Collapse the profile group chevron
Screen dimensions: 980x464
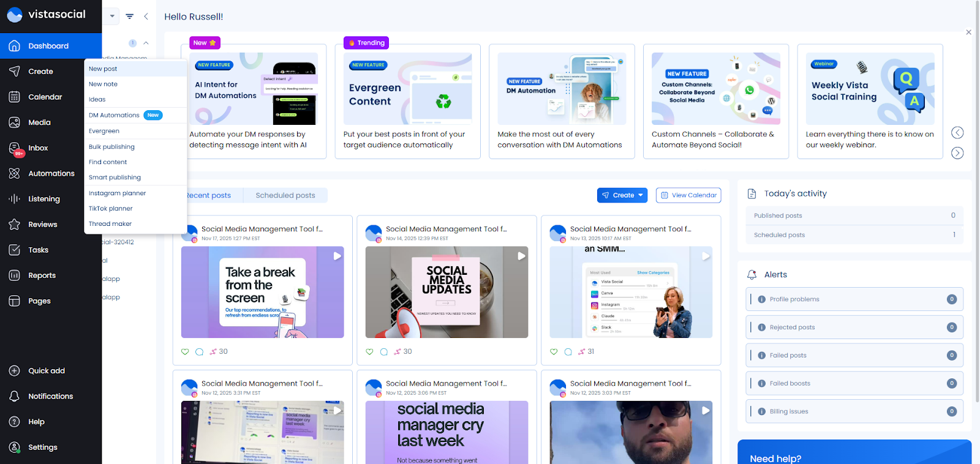pos(146,43)
